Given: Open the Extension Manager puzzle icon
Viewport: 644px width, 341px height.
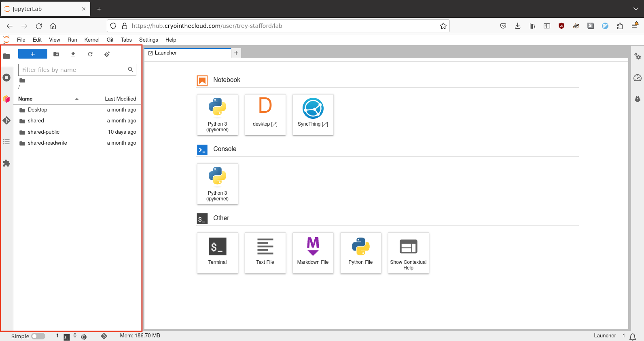Looking at the screenshot, I should pyautogui.click(x=6, y=163).
